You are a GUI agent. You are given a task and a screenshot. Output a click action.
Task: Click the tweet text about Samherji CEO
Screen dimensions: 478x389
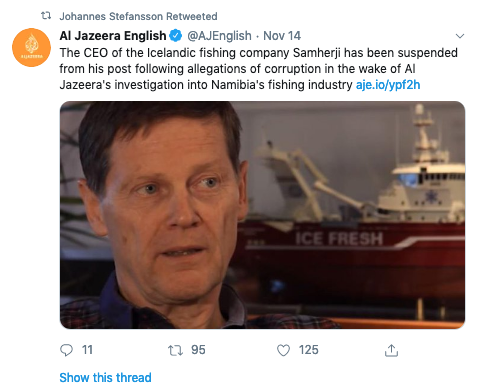pos(259,69)
